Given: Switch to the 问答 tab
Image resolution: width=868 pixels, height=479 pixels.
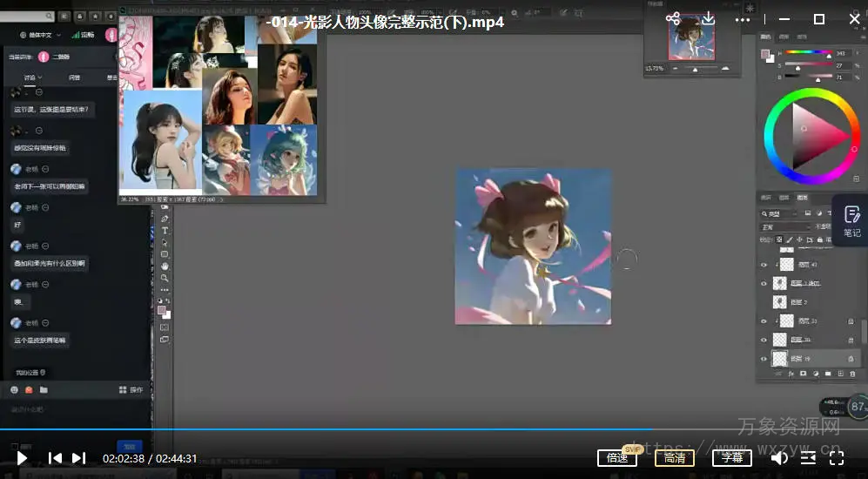Looking at the screenshot, I should 75,78.
